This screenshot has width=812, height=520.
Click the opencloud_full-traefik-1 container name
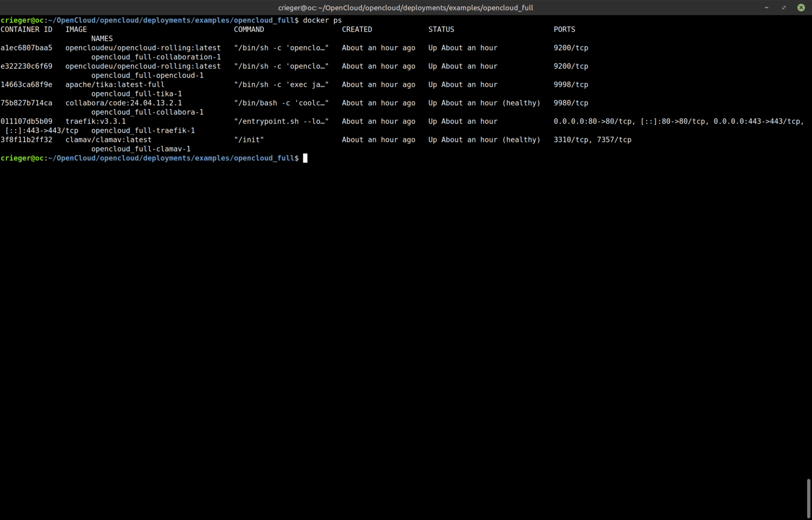click(143, 131)
